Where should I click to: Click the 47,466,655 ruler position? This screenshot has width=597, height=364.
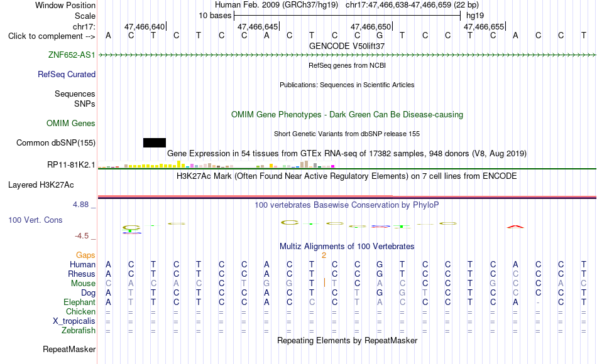click(484, 26)
